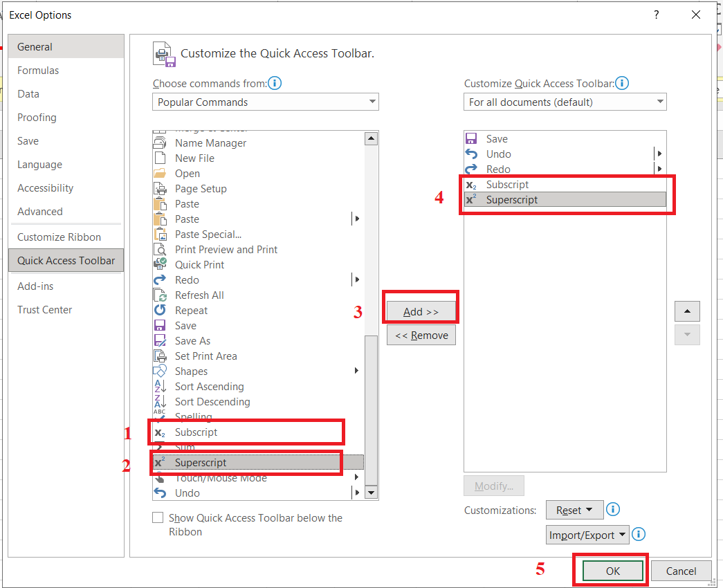Expand Undo arrow in Quick Access list

click(x=659, y=154)
